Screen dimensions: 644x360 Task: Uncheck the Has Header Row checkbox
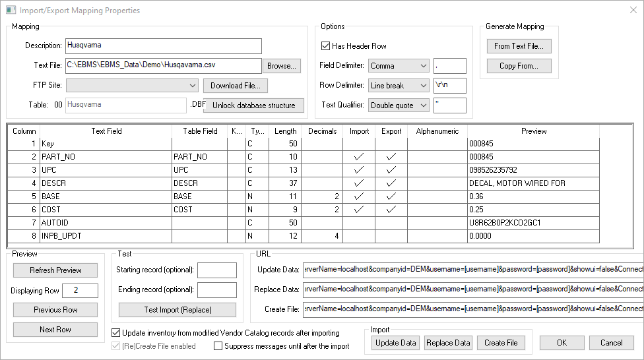[x=325, y=46]
